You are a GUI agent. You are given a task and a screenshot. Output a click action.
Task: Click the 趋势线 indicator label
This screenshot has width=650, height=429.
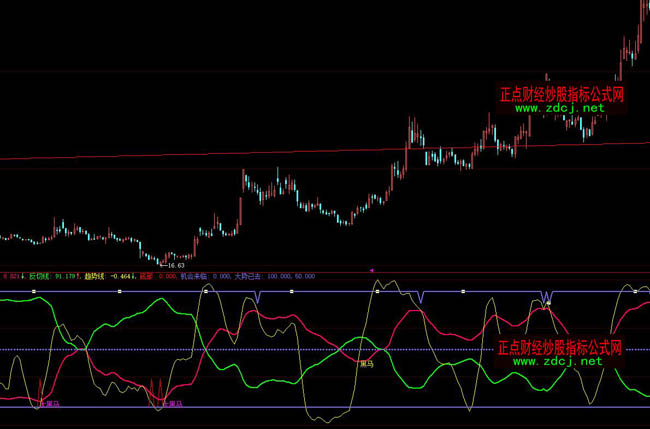tap(96, 275)
